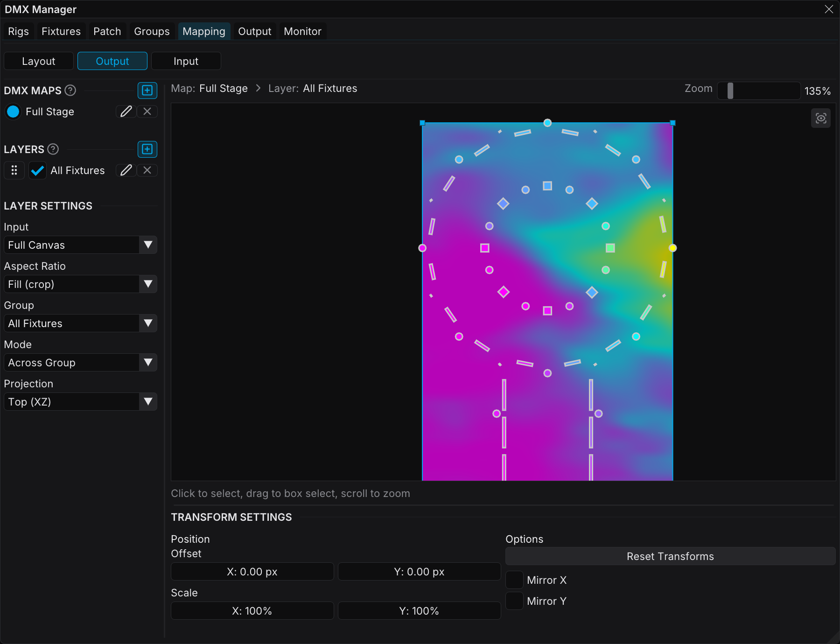Select the Full Stage map radio button
The width and height of the screenshot is (840, 644).
point(13,112)
